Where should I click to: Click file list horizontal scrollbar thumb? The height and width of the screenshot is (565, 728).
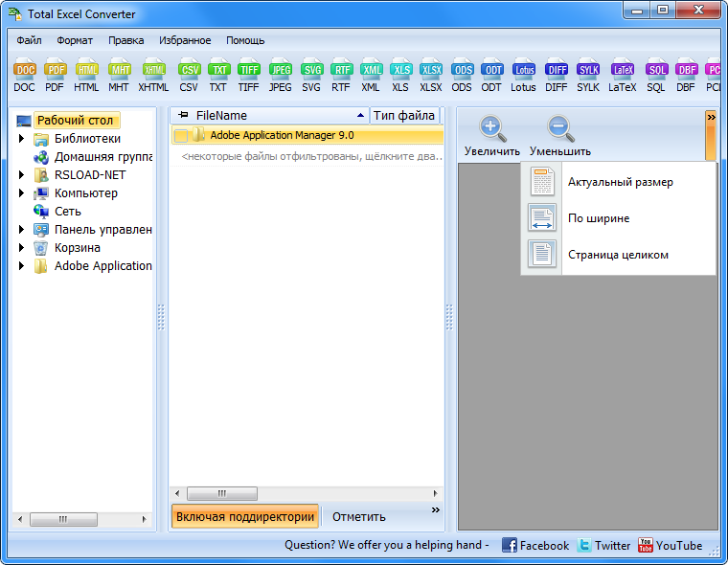[222, 493]
